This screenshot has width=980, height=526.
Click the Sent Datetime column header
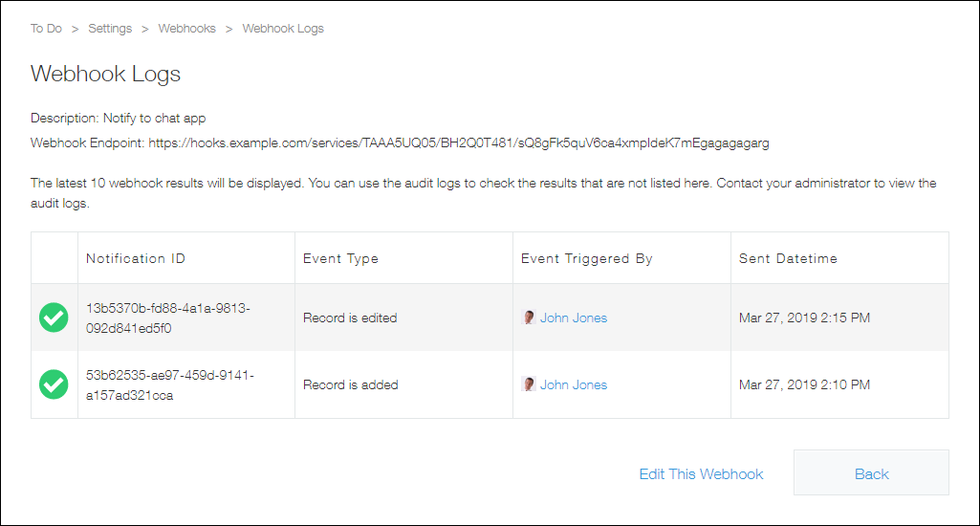[x=788, y=258]
